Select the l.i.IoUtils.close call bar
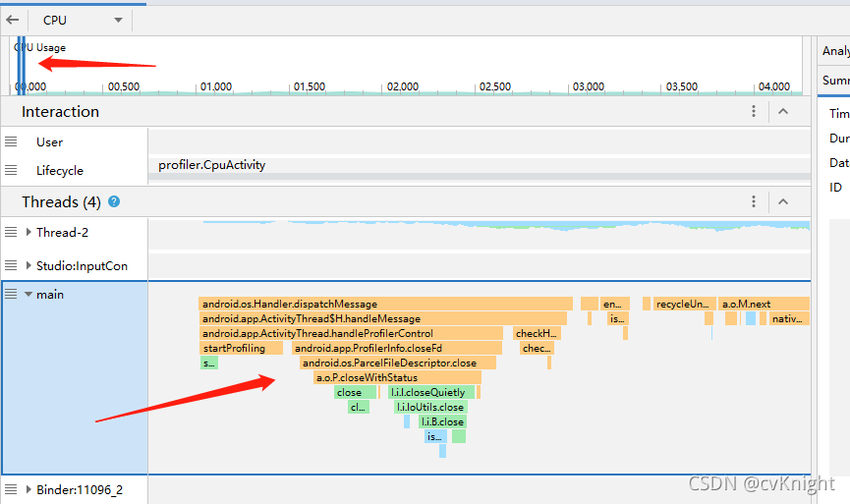Viewport: 850px width, 504px height. [x=431, y=407]
